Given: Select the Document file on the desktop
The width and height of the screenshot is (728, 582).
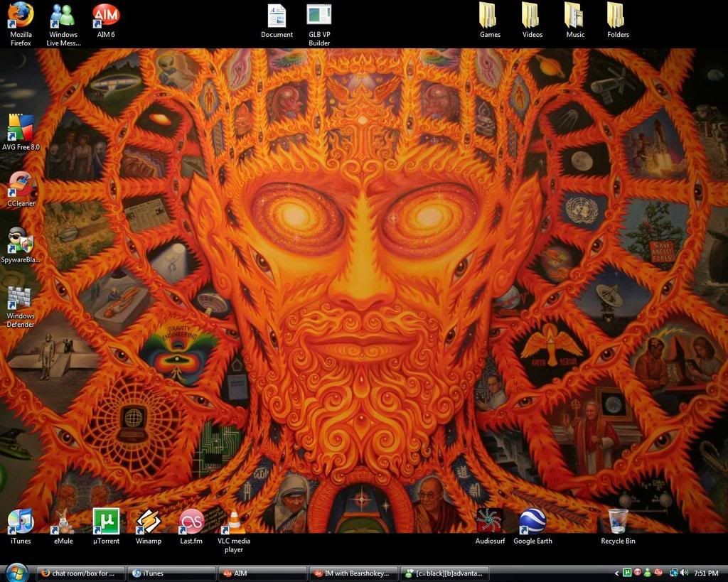Looking at the screenshot, I should pyautogui.click(x=277, y=21).
